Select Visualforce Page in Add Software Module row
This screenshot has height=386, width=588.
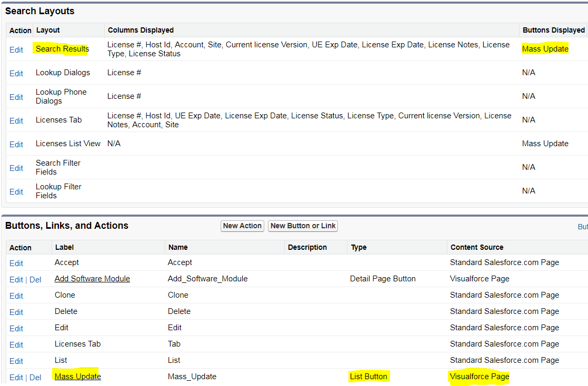pos(480,279)
